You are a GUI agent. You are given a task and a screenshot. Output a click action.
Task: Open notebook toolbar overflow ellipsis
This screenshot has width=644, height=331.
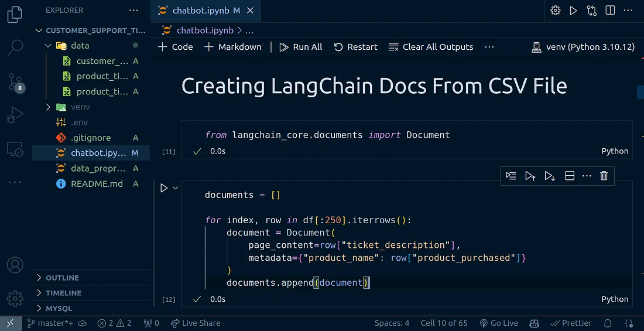tap(489, 47)
